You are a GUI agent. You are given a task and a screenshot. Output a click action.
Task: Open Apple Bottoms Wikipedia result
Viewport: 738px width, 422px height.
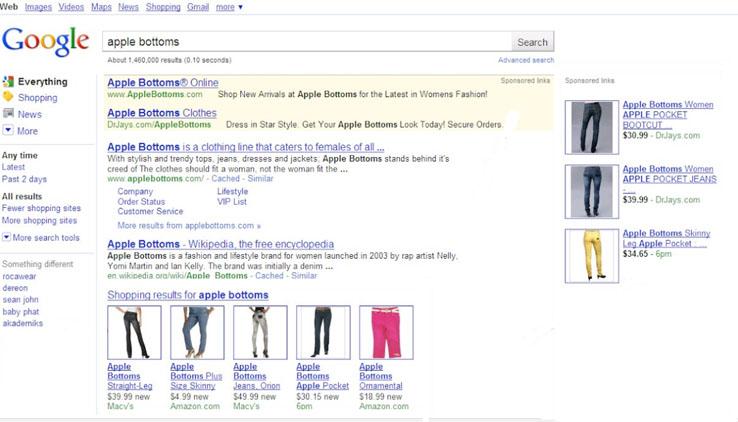(220, 244)
